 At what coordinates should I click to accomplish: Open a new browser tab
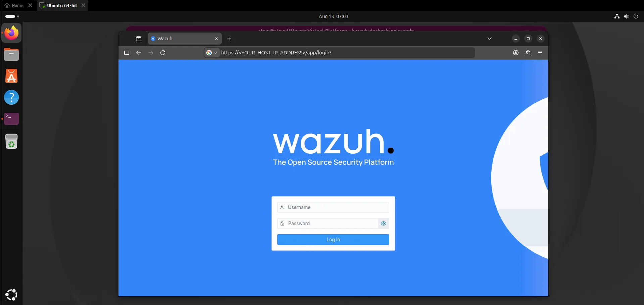coord(229,39)
